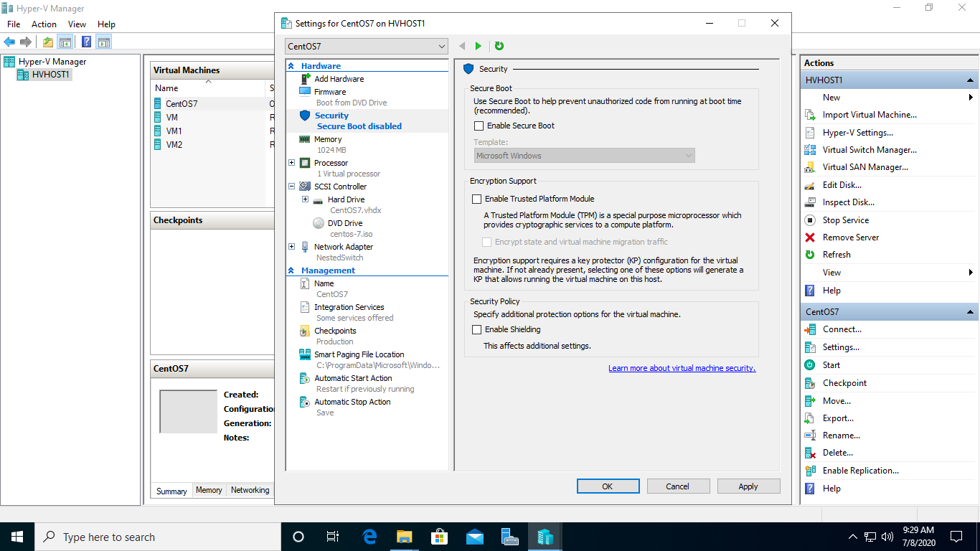The image size is (980, 551).
Task: Select Add Hardware in the hardware list
Action: [x=339, y=79]
